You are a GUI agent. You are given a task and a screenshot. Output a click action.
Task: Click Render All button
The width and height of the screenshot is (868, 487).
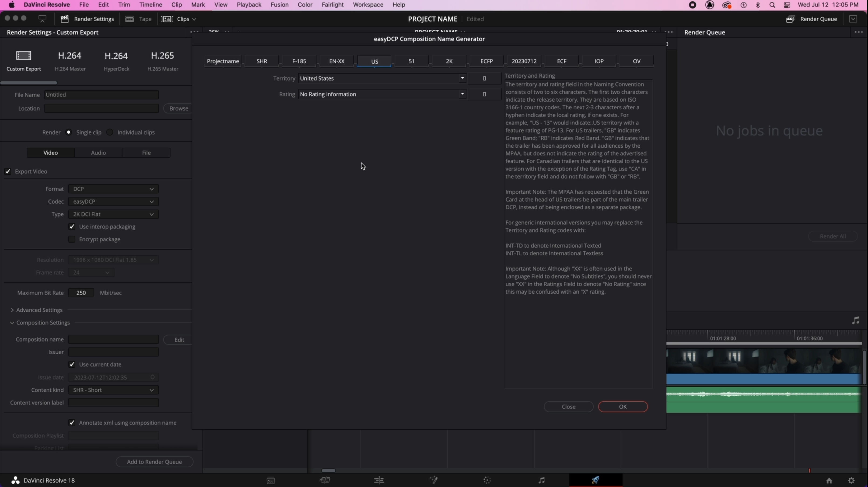pos(833,236)
